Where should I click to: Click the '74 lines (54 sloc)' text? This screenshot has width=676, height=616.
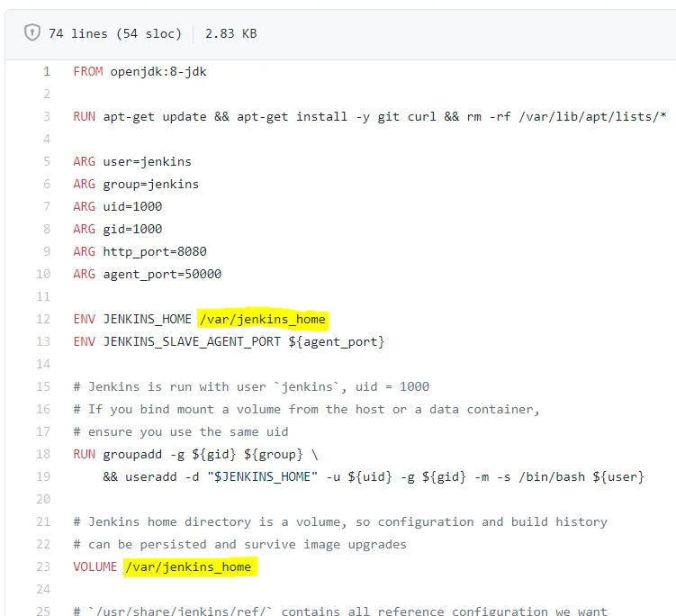[114, 33]
